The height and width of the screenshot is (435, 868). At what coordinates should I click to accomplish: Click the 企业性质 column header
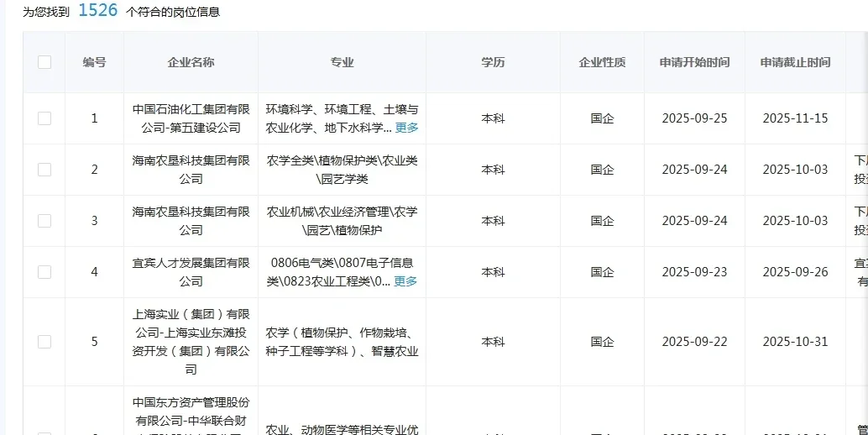pyautogui.click(x=602, y=62)
